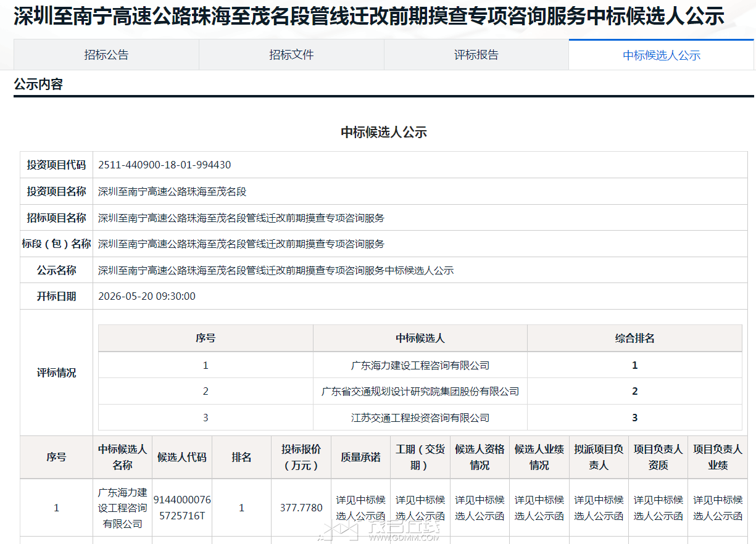Viewport: 756px width, 544px height.
Task: Click the 候选人资格情况 column header
Action: pyautogui.click(x=480, y=457)
